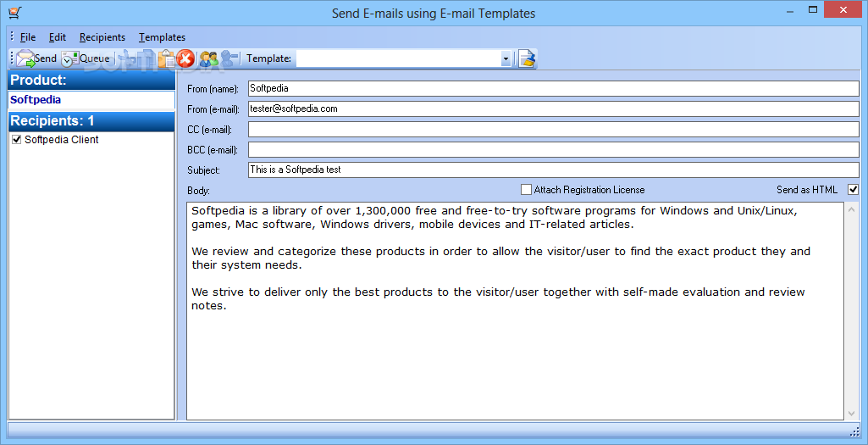The height and width of the screenshot is (445, 868).
Task: Open the Templates menu
Action: click(163, 37)
